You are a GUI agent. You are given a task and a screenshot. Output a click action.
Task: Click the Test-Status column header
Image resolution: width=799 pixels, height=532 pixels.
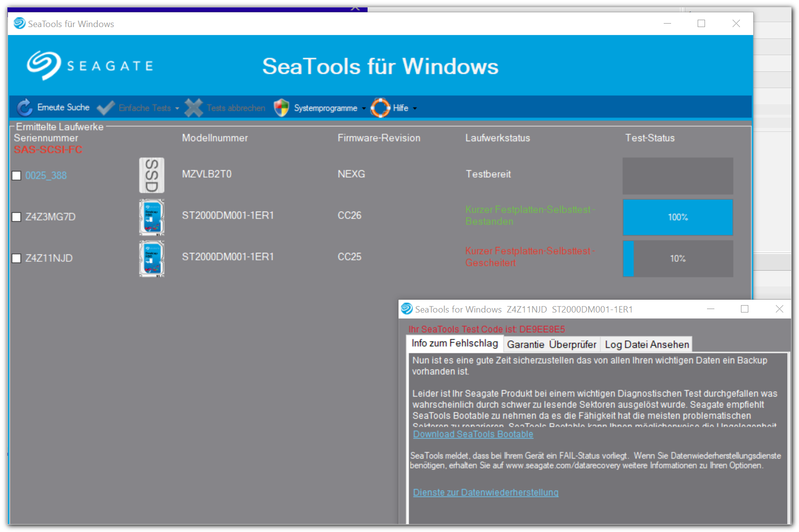[x=650, y=138]
